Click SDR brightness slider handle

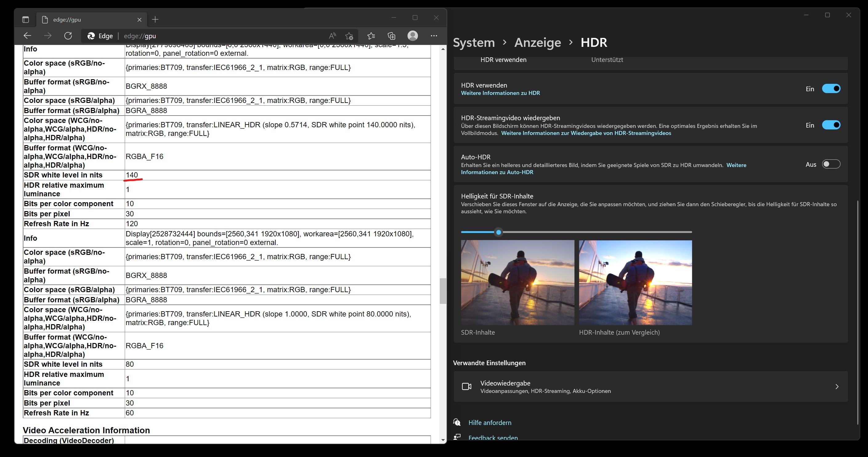[499, 232]
